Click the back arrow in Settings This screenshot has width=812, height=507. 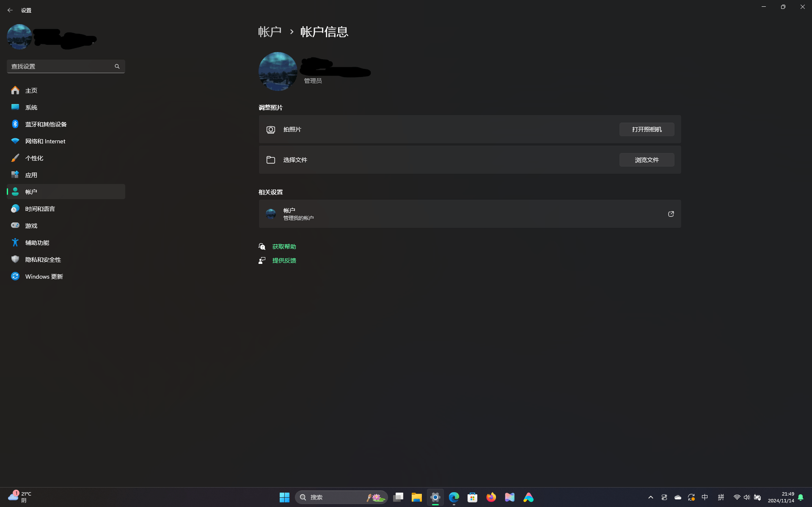click(10, 10)
